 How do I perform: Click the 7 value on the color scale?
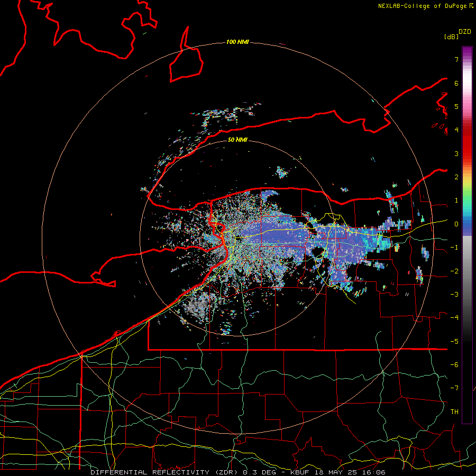456,59
